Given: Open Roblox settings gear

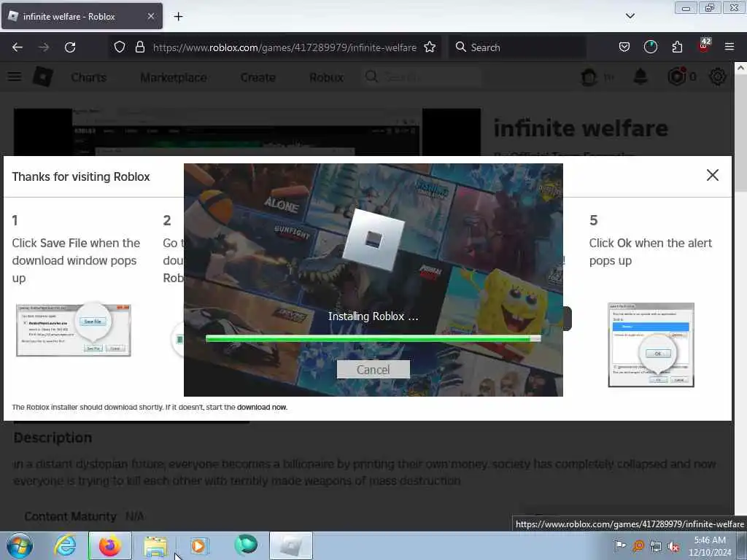Looking at the screenshot, I should coord(718,77).
